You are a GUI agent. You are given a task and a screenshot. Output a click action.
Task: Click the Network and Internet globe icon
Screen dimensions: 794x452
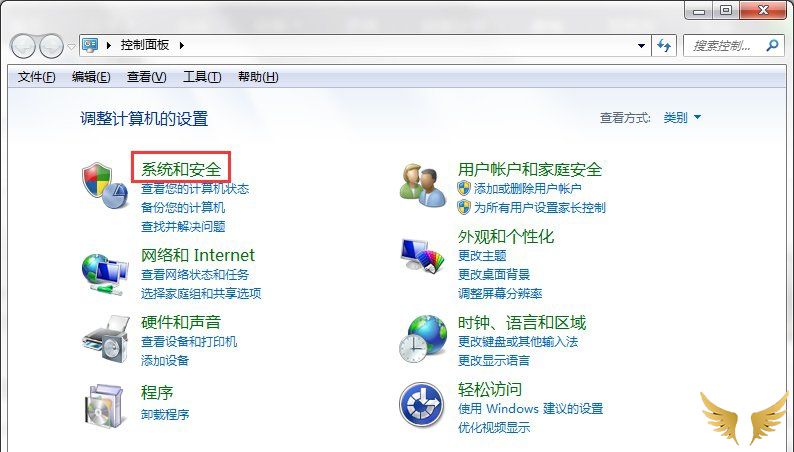104,274
